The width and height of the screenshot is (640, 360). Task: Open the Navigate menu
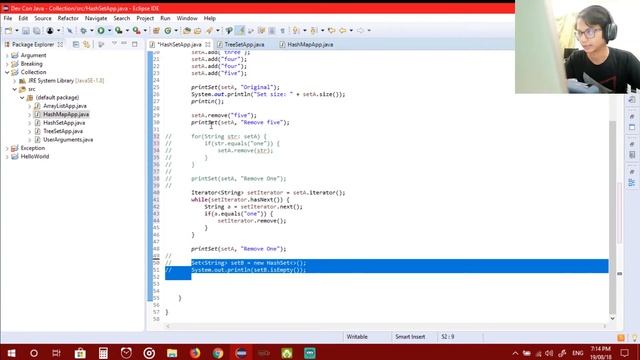point(96,18)
